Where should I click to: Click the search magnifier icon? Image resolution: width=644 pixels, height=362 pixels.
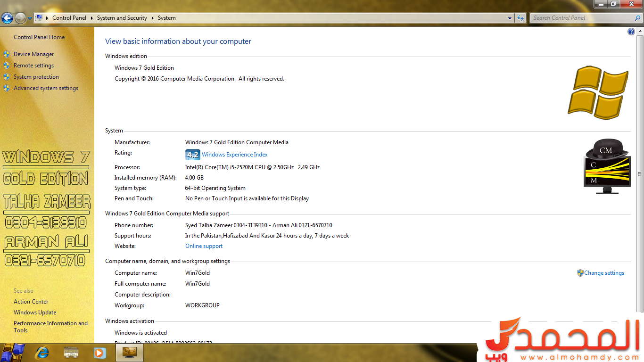(637, 18)
